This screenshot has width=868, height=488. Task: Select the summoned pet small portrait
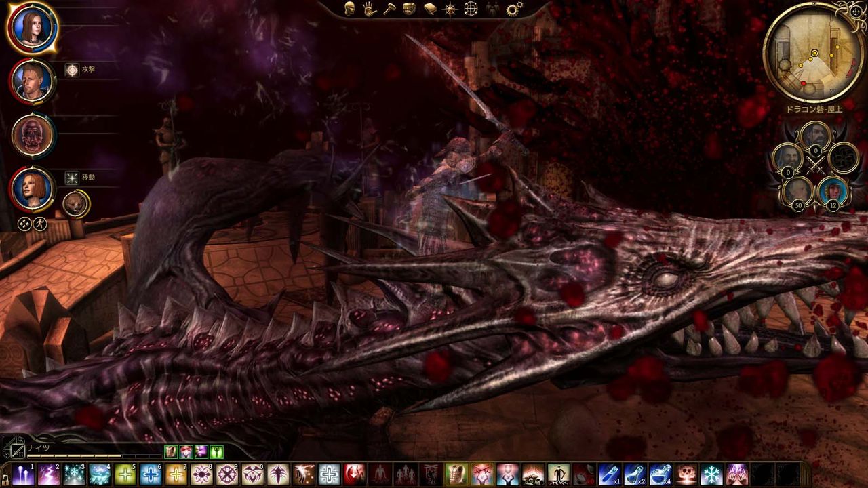click(77, 203)
